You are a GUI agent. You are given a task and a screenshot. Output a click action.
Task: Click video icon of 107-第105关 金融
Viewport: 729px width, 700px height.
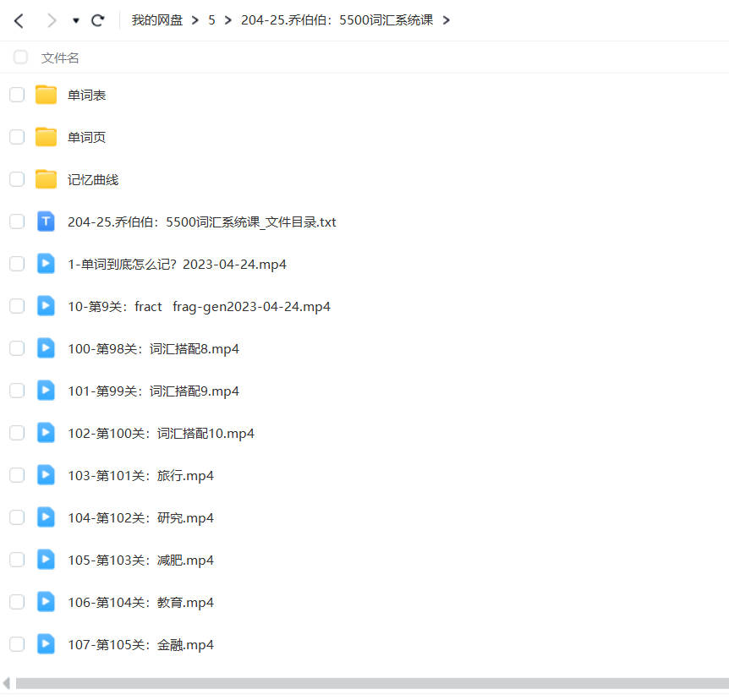tap(46, 645)
